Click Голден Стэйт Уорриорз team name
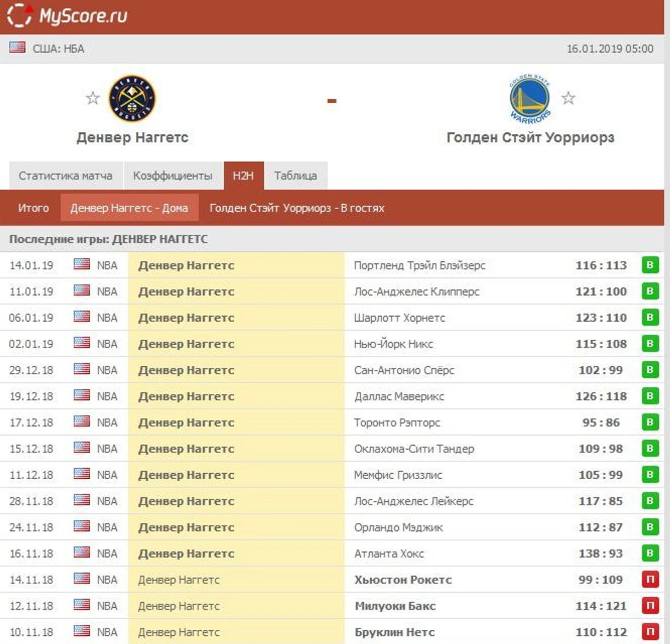The image size is (670, 644). [x=530, y=137]
